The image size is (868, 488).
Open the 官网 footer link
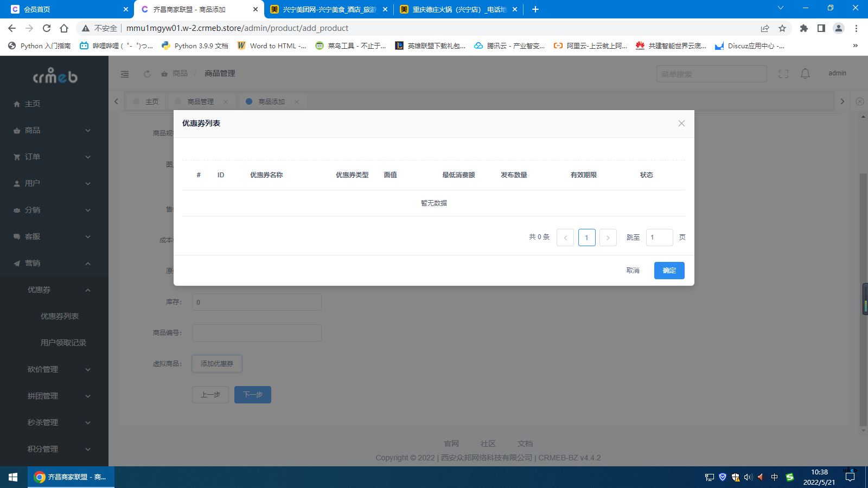(451, 444)
